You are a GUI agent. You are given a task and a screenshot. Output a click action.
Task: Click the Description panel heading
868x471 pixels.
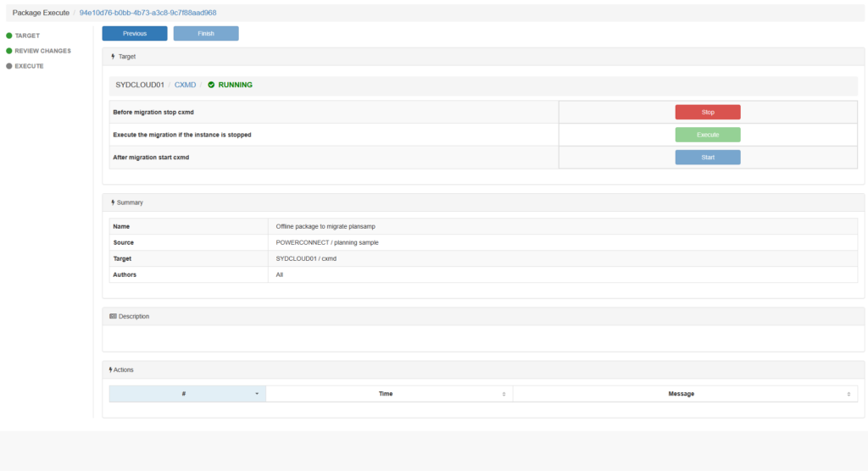coord(134,317)
